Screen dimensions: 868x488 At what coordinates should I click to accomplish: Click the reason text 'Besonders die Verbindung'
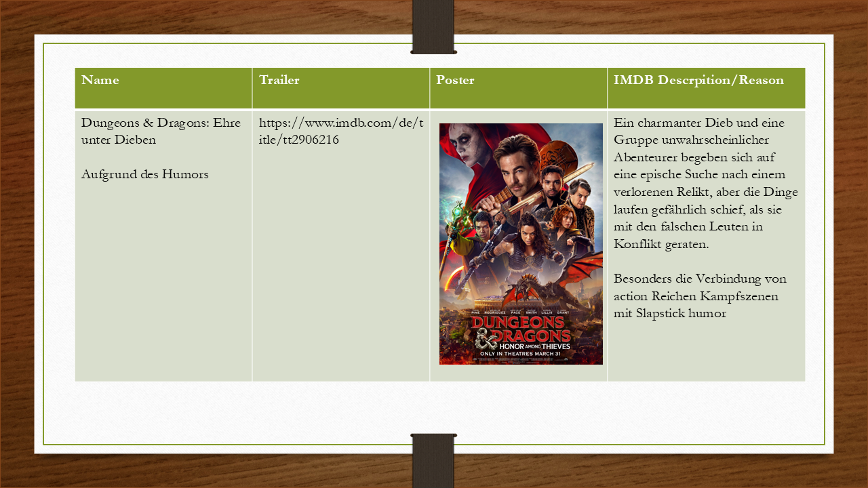(x=700, y=296)
